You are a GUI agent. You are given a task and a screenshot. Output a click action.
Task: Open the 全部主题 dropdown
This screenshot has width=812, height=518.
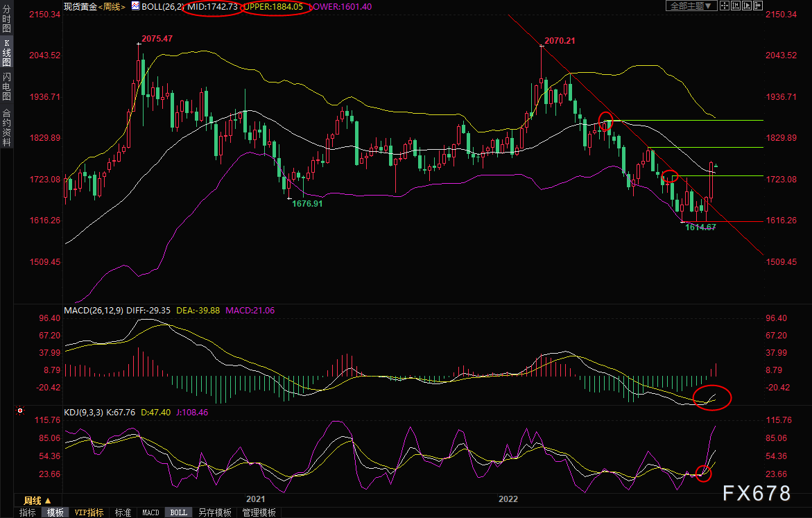[688, 6]
